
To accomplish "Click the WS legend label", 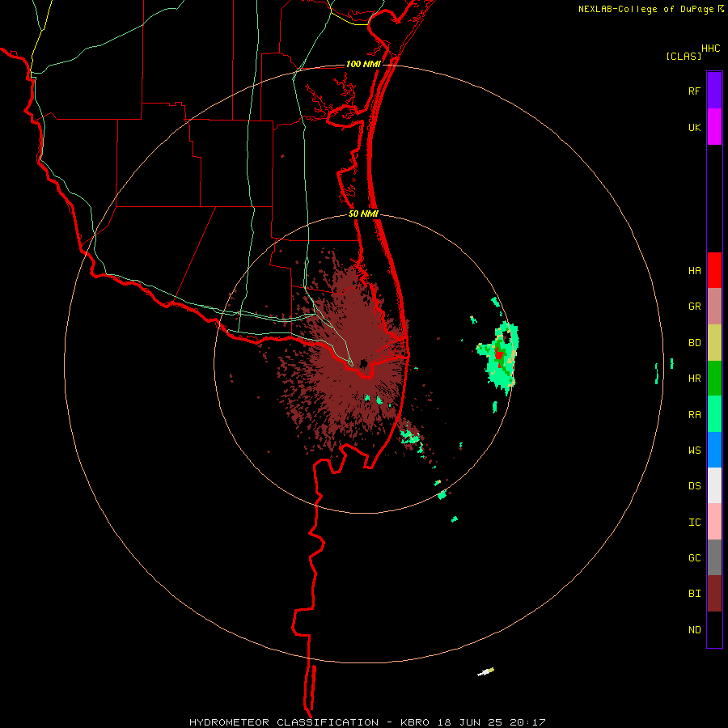I will [694, 451].
